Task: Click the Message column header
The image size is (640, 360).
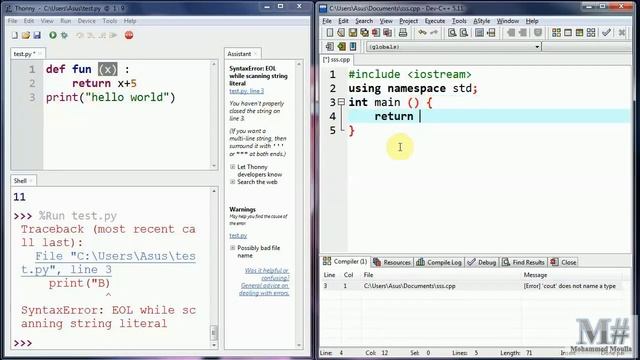Action: [535, 275]
